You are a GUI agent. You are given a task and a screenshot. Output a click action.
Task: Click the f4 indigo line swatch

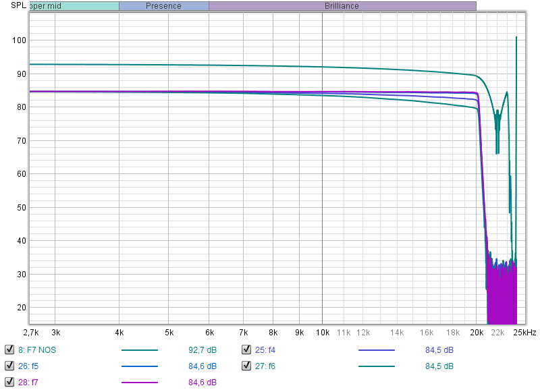377,350
